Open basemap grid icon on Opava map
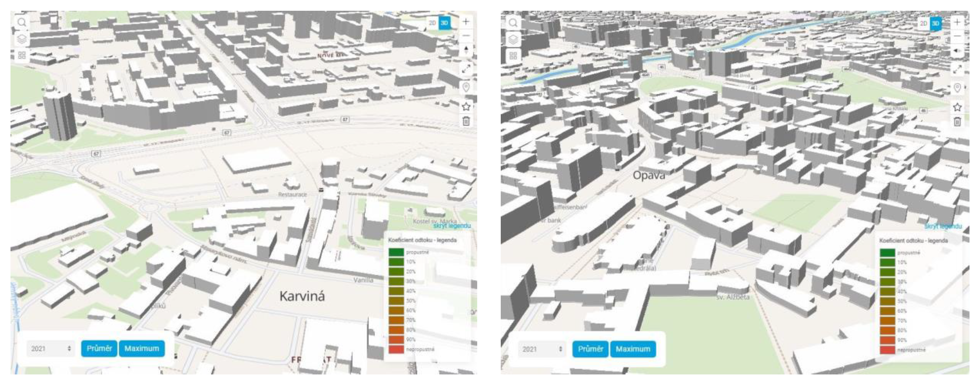This screenshot has height=387, width=980. click(x=513, y=56)
